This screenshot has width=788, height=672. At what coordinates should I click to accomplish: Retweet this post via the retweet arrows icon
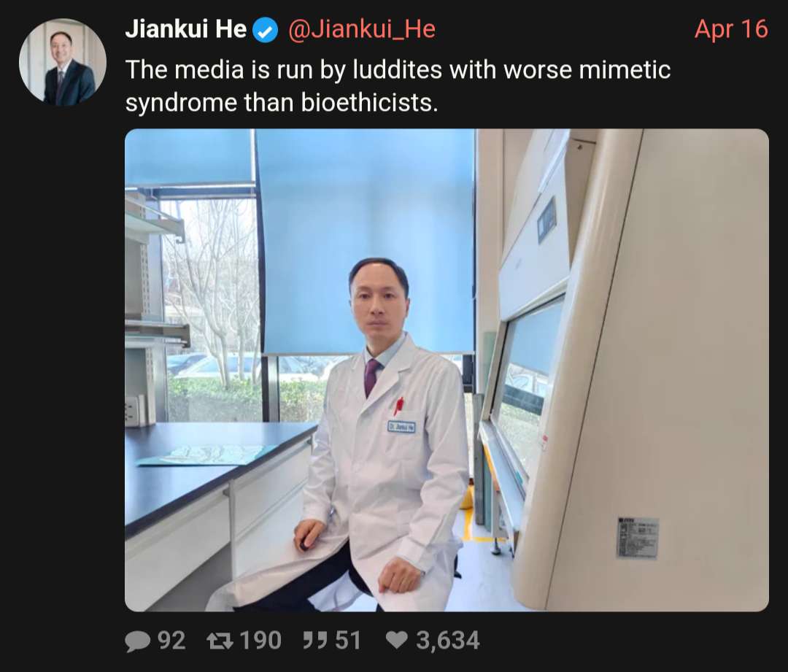pos(220,641)
